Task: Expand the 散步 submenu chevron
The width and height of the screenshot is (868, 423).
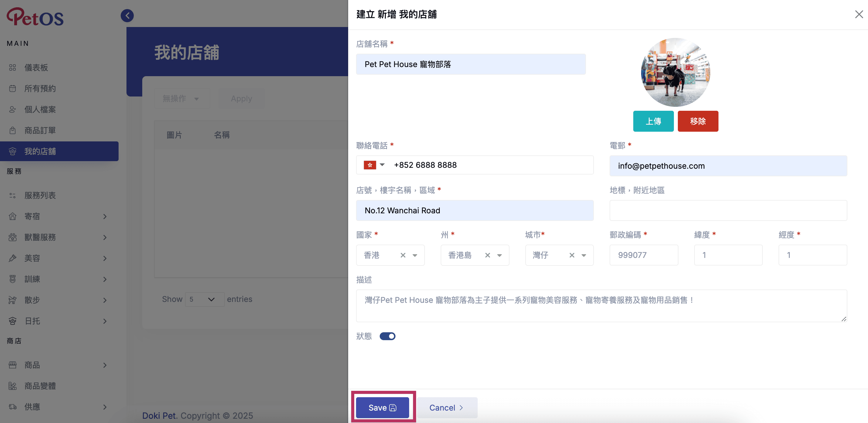Action: (x=105, y=300)
